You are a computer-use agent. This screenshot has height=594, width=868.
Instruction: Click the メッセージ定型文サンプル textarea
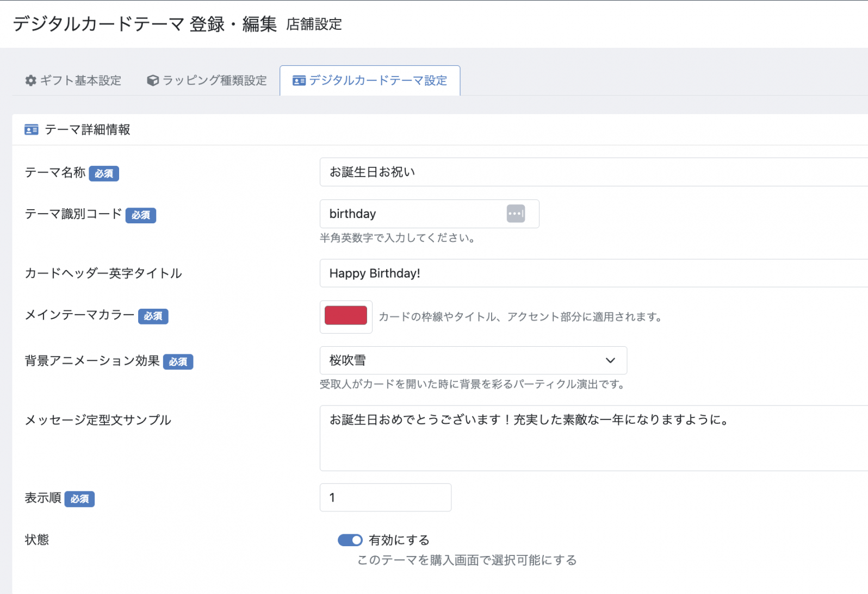click(x=594, y=438)
